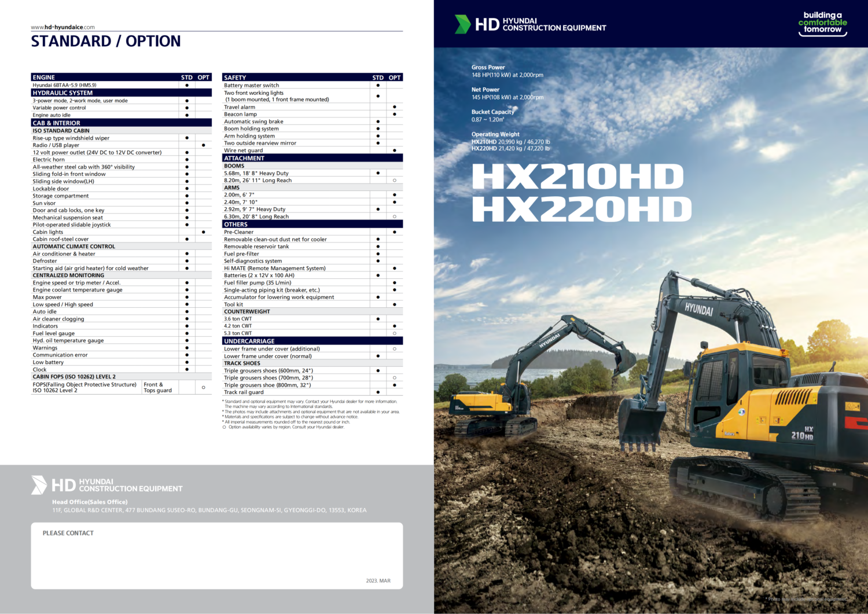Click the Electric horn row
Image resolution: width=868 pixels, height=614 pixels.
[122, 160]
